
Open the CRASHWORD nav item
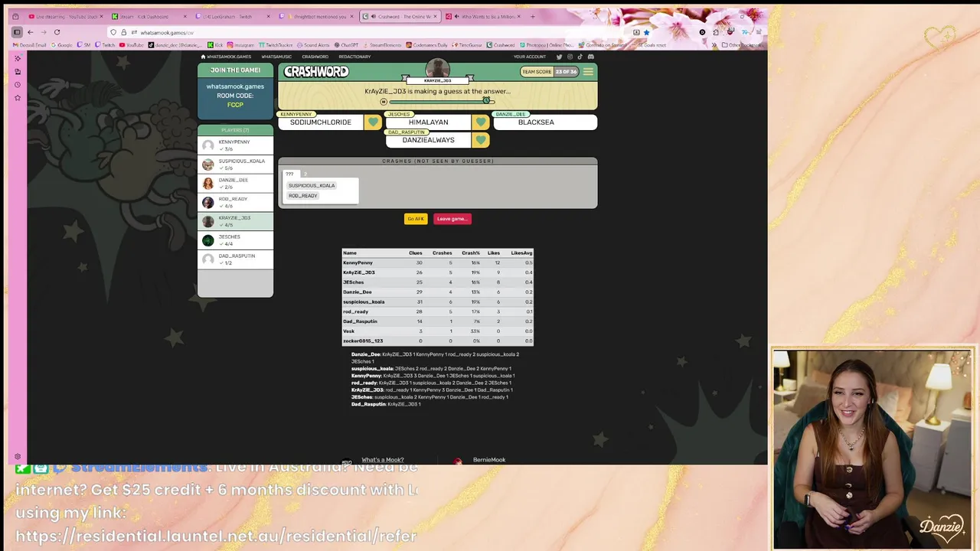point(315,57)
